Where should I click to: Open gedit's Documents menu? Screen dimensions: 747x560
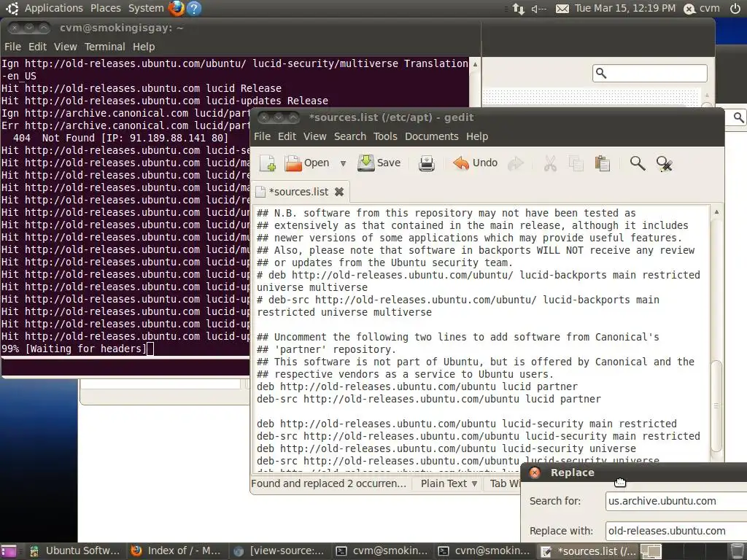(432, 136)
